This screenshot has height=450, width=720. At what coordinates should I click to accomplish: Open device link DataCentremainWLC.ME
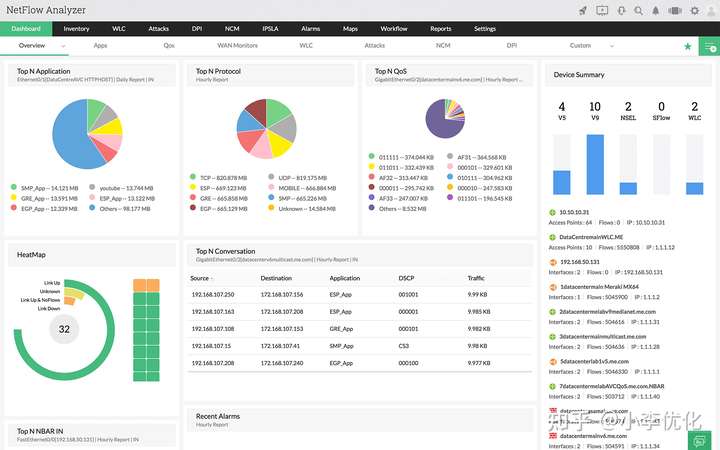591,237
